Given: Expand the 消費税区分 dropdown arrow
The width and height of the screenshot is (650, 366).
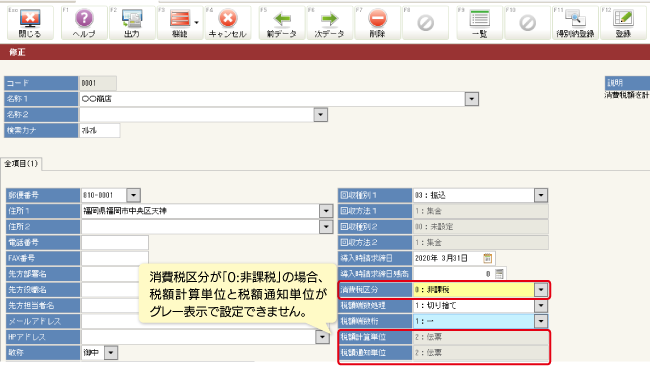Looking at the screenshot, I should pos(541,290).
